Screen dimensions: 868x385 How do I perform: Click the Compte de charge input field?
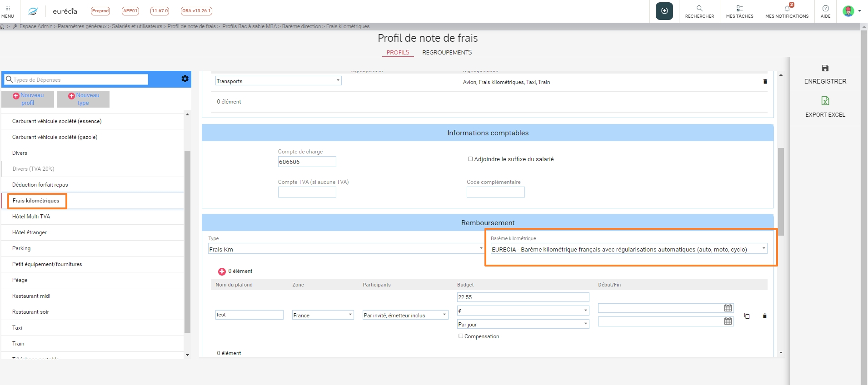click(x=307, y=162)
